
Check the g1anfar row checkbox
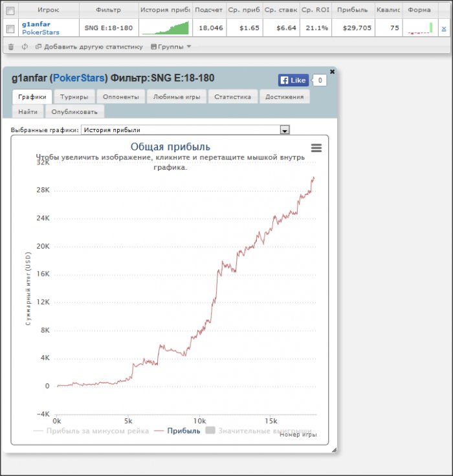tap(10, 29)
